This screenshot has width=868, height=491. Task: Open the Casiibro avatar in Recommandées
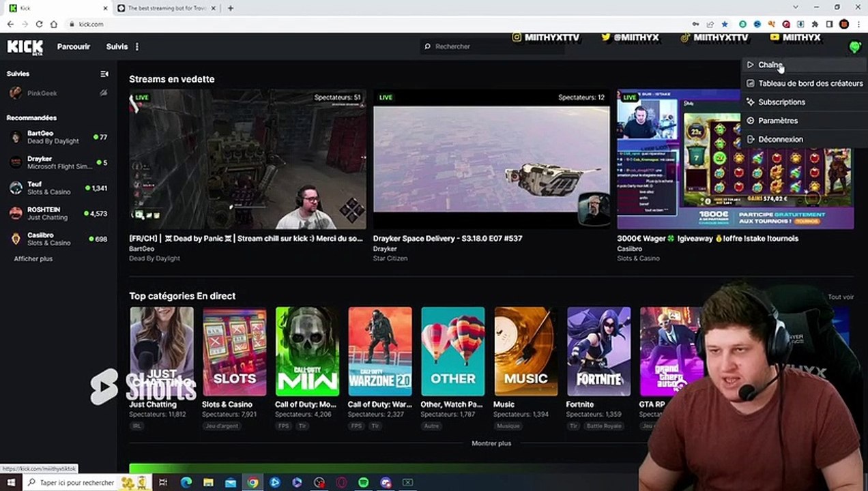pos(16,239)
